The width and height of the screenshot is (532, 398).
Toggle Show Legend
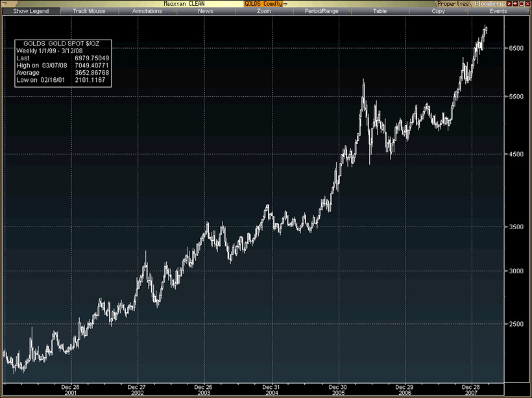tap(30, 11)
